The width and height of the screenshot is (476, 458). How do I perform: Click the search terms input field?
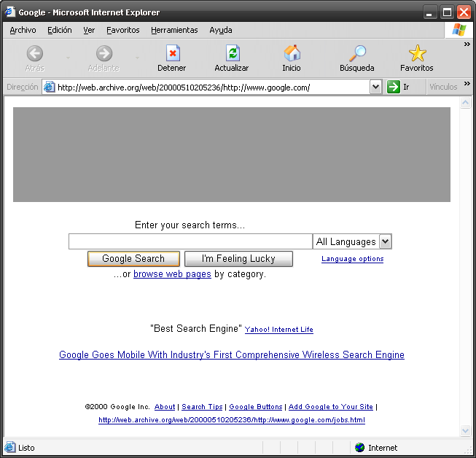[191, 241]
